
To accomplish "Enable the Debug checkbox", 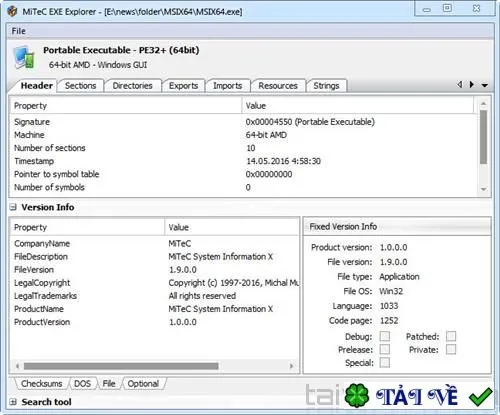I will click(x=385, y=336).
